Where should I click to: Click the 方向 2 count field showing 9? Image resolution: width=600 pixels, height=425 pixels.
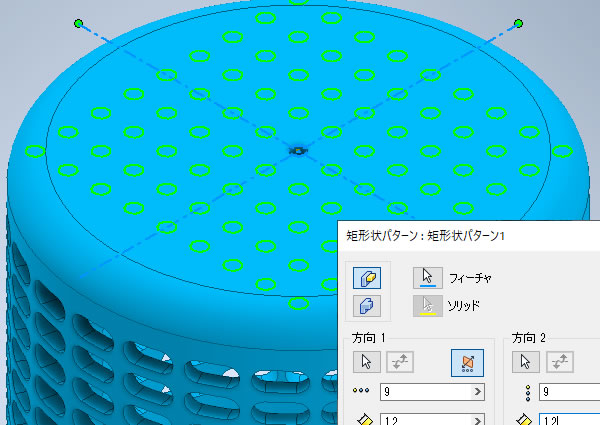(x=569, y=392)
